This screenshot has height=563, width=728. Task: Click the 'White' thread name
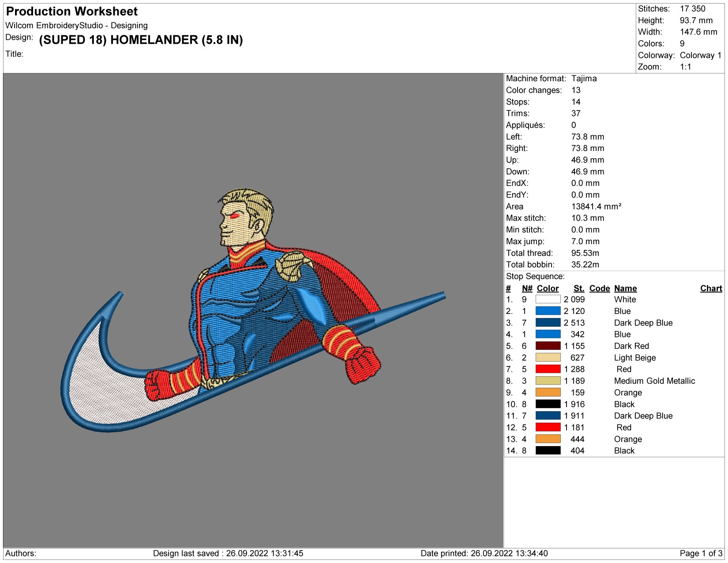625,299
